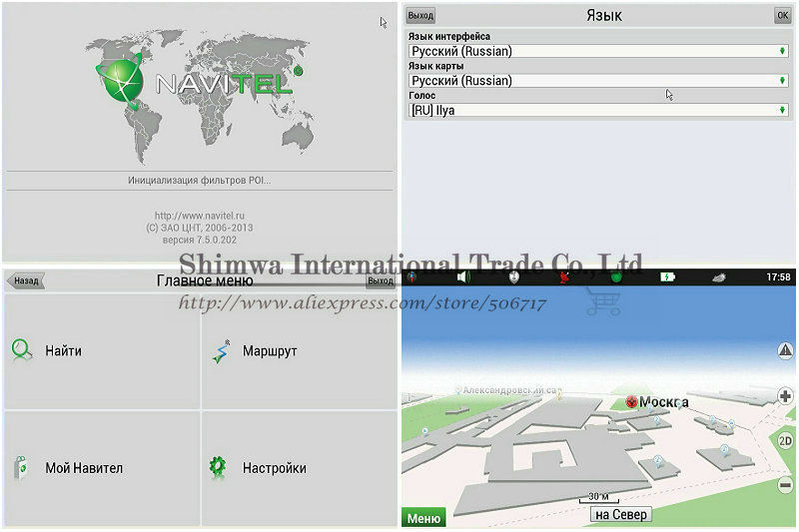Click the green gear icon beside Настройки
Viewport: 799px width, 532px height.
point(218,467)
